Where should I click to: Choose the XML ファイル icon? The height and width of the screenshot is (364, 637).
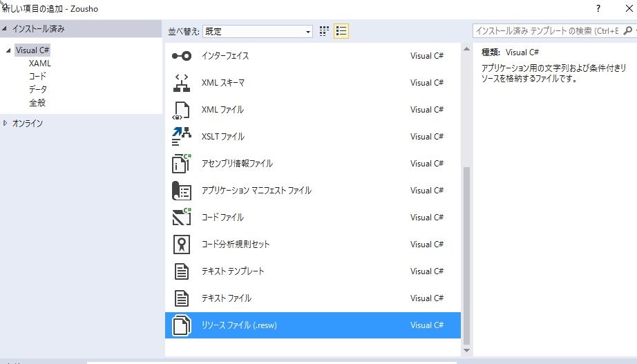click(181, 110)
